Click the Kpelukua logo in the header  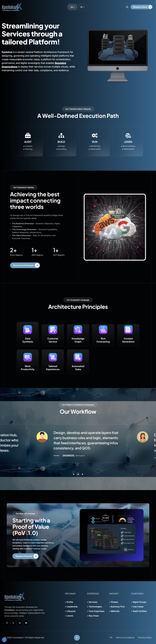click(12, 7)
